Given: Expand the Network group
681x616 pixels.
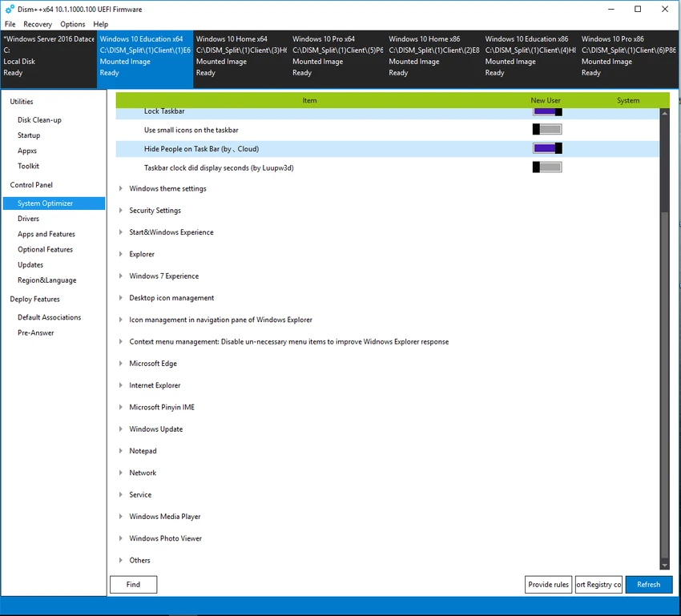Looking at the screenshot, I should point(121,473).
